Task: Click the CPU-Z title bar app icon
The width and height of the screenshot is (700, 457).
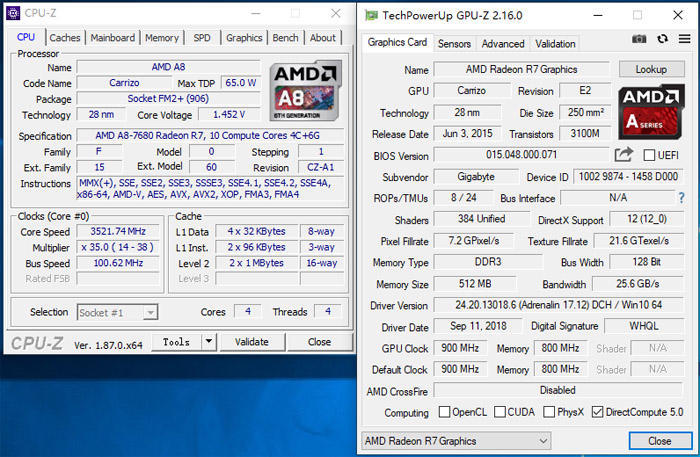Action: tap(13, 13)
